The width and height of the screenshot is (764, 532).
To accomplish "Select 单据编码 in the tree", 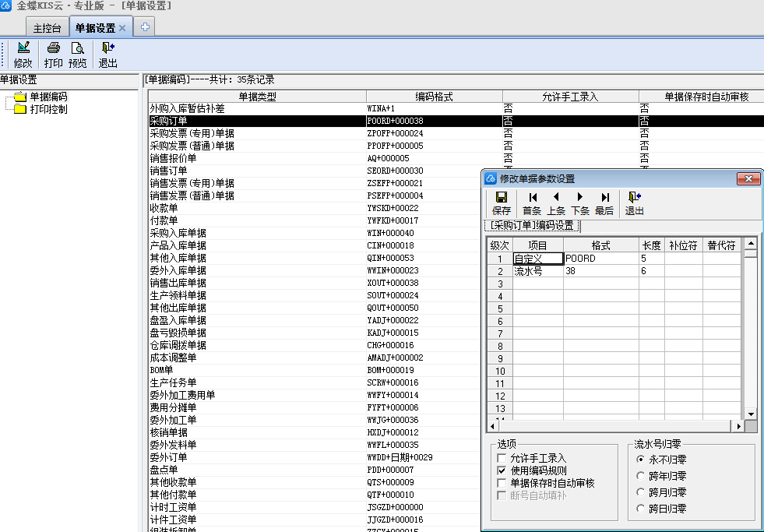I will [x=49, y=97].
